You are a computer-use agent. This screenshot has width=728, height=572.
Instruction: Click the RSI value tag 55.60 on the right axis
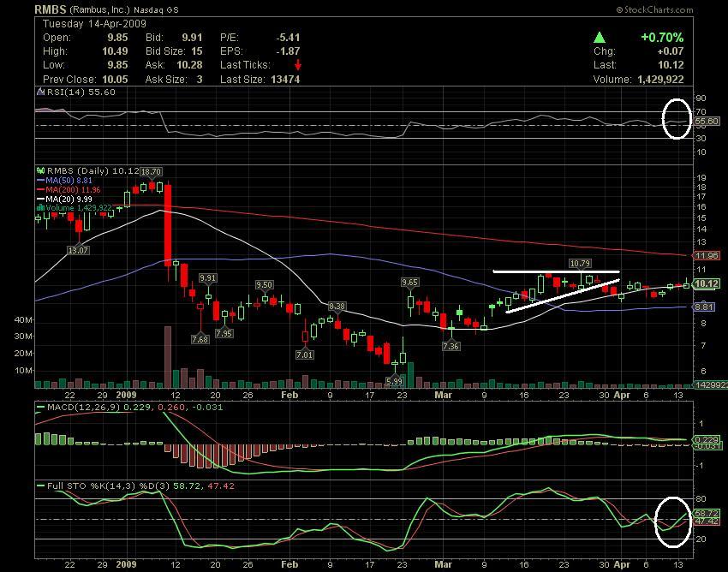pos(707,122)
